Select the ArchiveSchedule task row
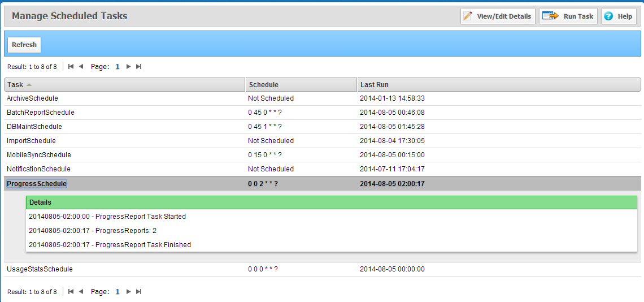The image size is (644, 302). pyautogui.click(x=32, y=98)
